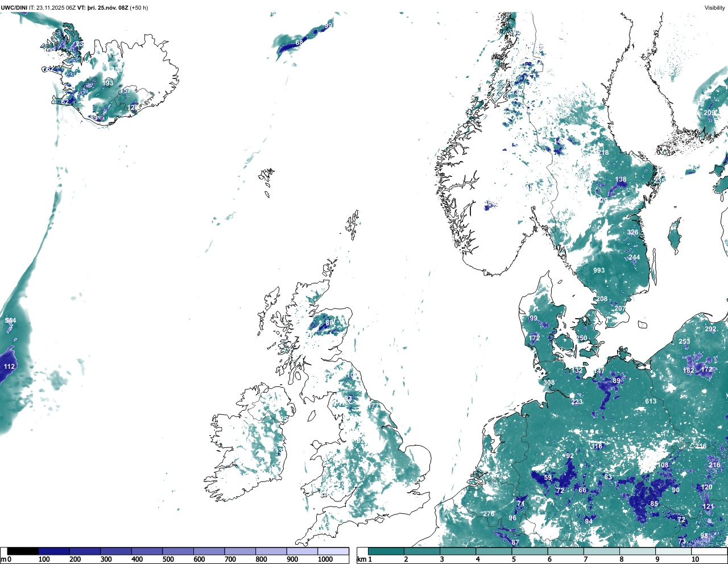Click the 250 value over Zealand

coord(581,338)
